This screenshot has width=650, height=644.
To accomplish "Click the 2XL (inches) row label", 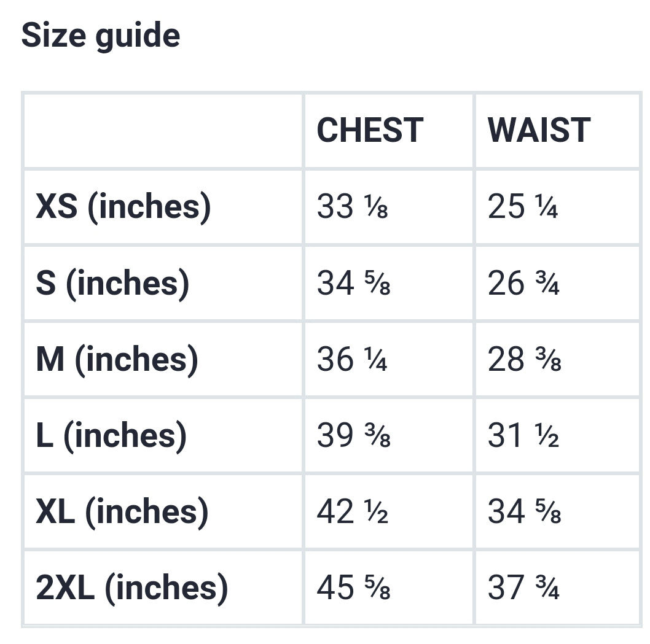I will [x=132, y=588].
